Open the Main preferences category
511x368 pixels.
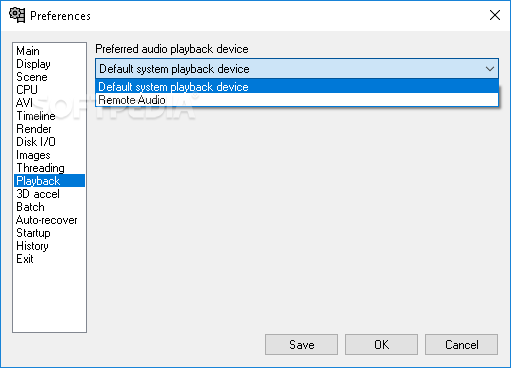pos(28,51)
